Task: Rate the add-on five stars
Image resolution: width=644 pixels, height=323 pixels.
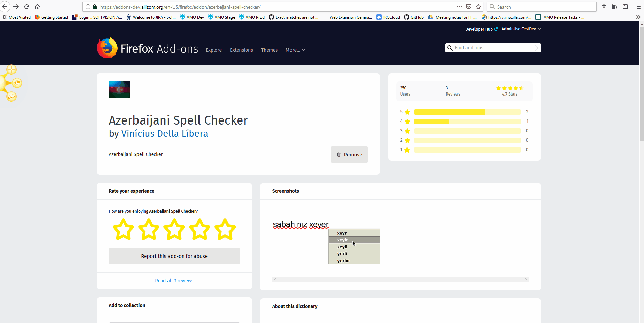Action: point(225,230)
